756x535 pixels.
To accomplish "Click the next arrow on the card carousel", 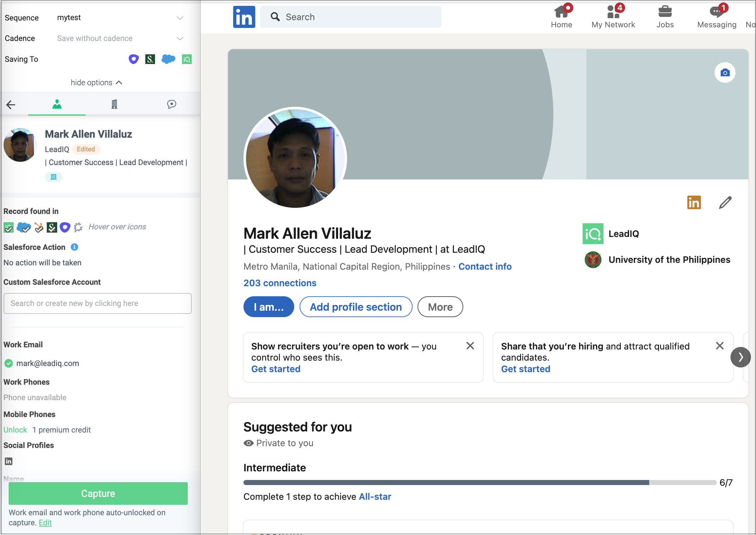I will (x=741, y=357).
